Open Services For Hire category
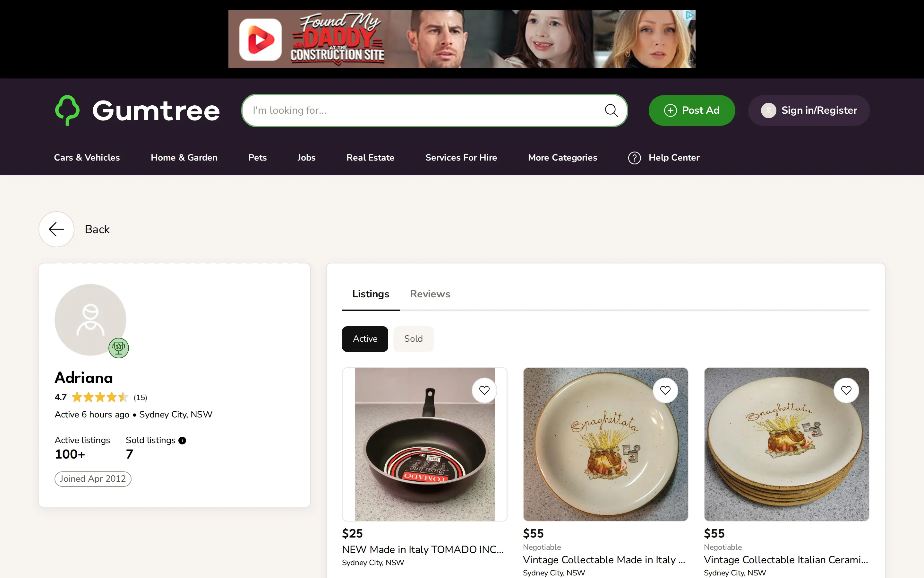 click(x=461, y=157)
